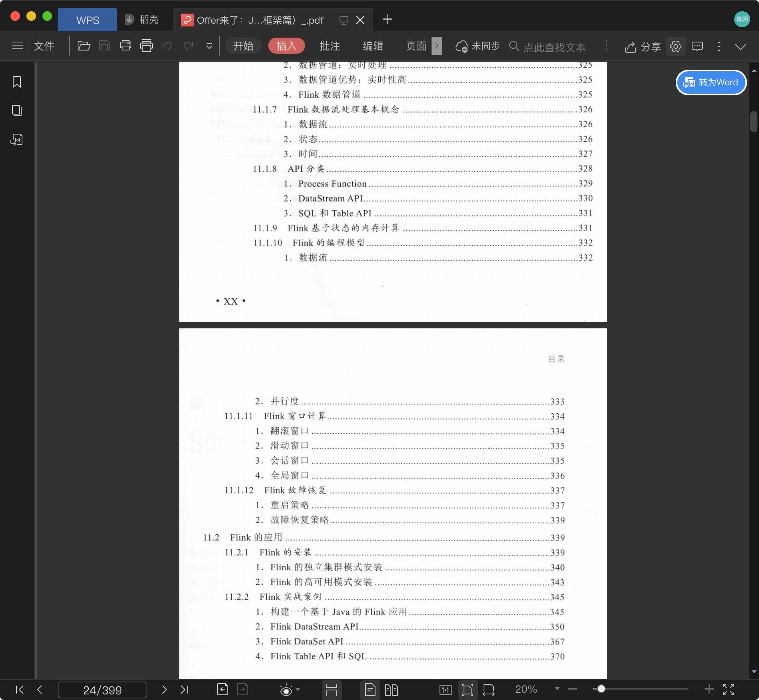Collapse the ribbon with chevron arrow
This screenshot has height=700, width=759.
(x=741, y=46)
